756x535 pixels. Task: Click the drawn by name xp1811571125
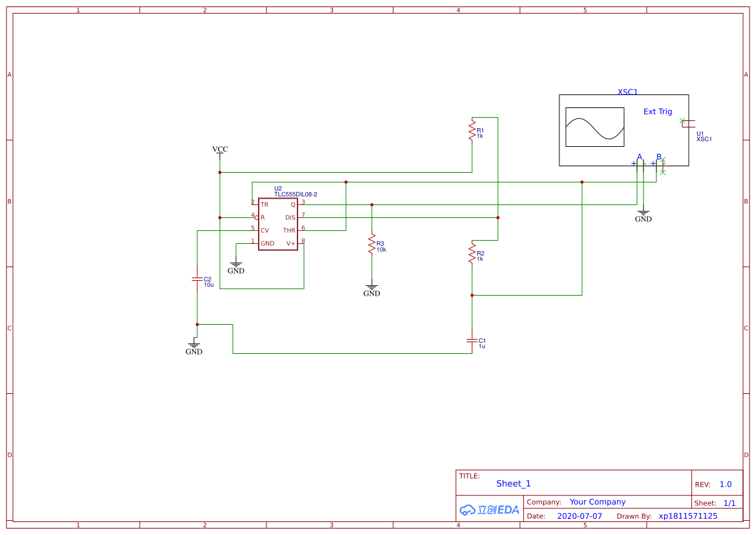(x=688, y=516)
